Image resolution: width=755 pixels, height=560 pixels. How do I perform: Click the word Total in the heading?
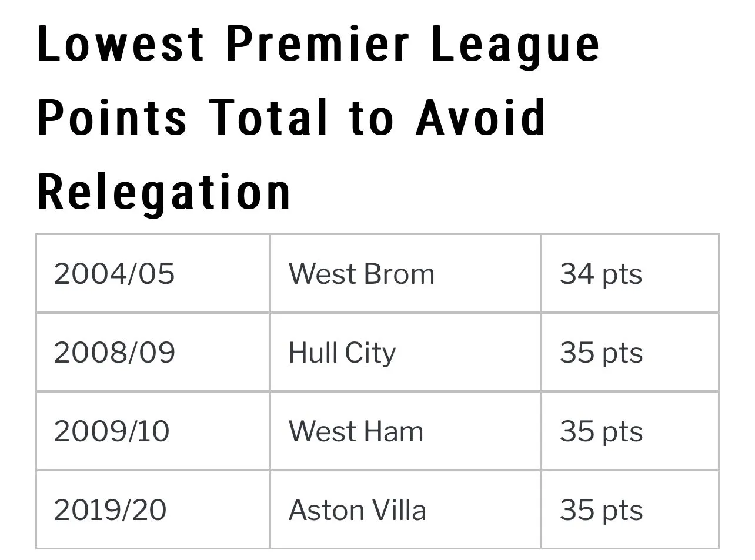[269, 118]
